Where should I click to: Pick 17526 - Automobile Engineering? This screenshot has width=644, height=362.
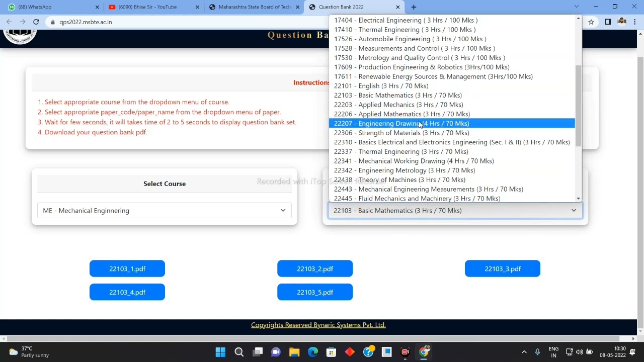coord(452,39)
